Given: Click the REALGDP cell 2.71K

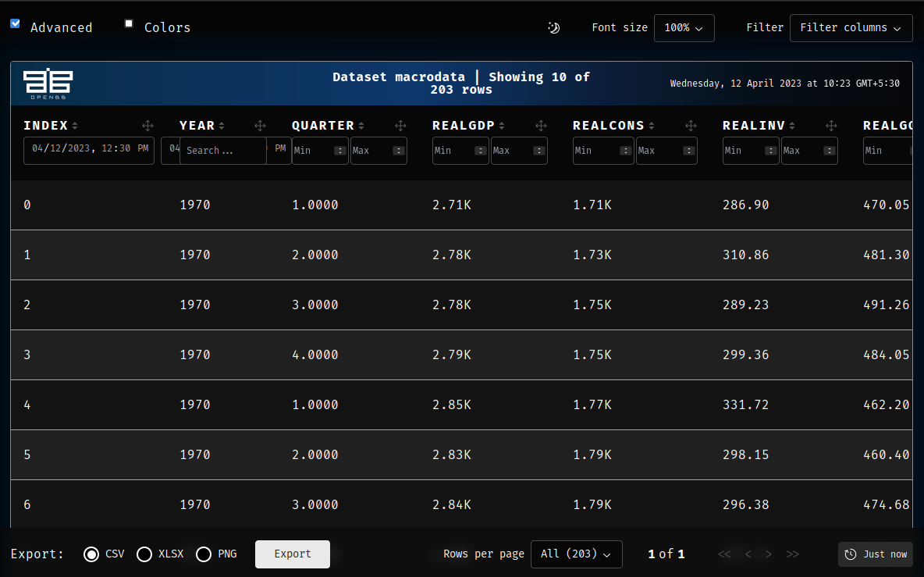Looking at the screenshot, I should [x=452, y=205].
